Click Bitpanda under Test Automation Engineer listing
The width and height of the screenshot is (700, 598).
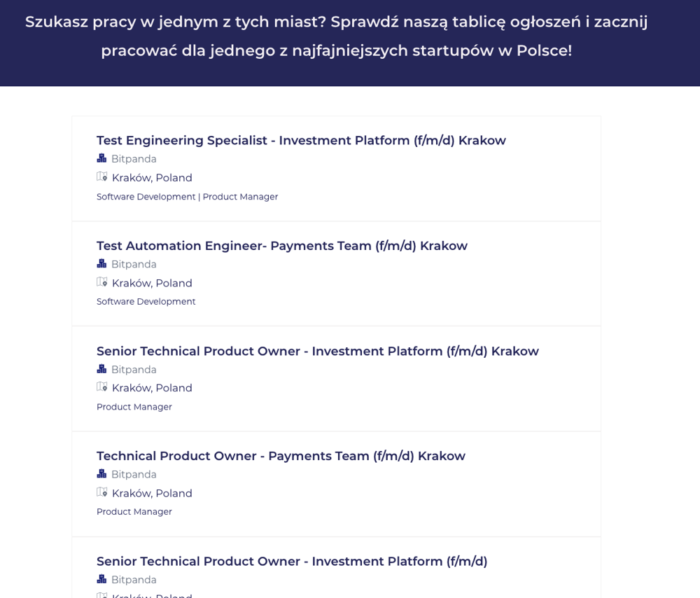click(134, 265)
